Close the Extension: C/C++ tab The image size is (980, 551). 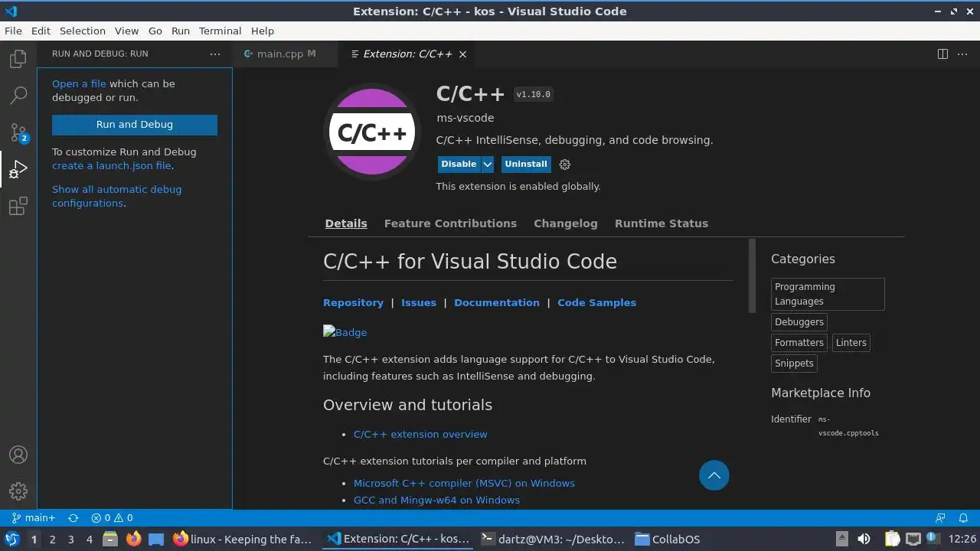click(x=462, y=54)
